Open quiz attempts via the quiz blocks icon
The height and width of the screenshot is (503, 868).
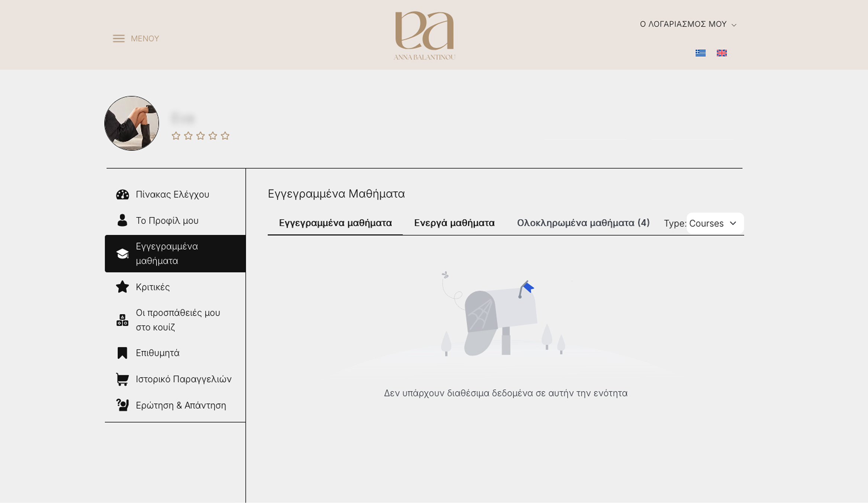[122, 320]
